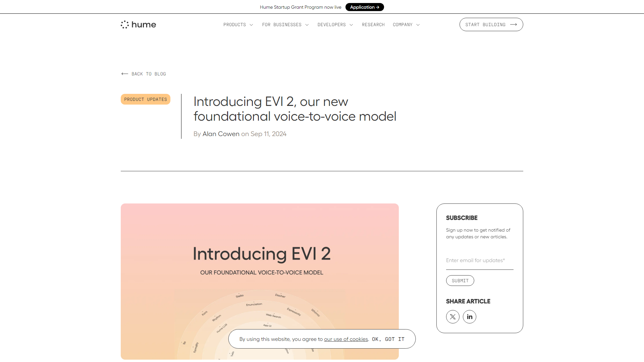
Task: Click the SUBMIT button for newsletter
Action: 460,280
